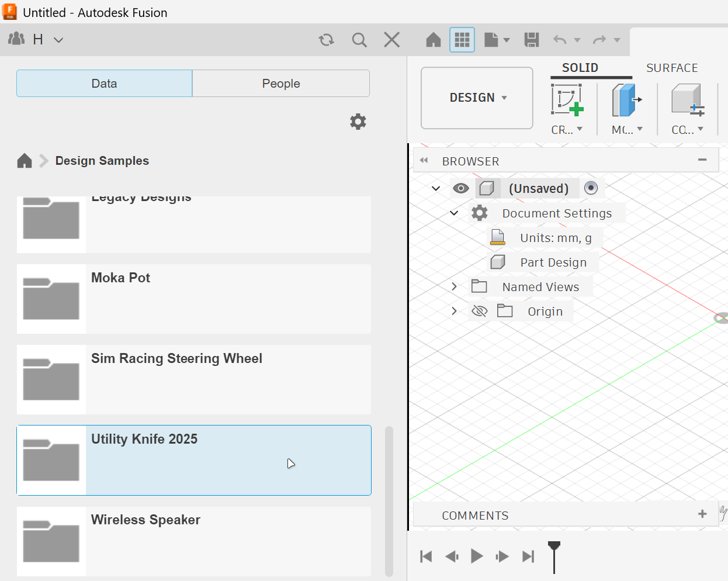The height and width of the screenshot is (581, 728).
Task: Refresh the data panel
Action: [x=326, y=40]
